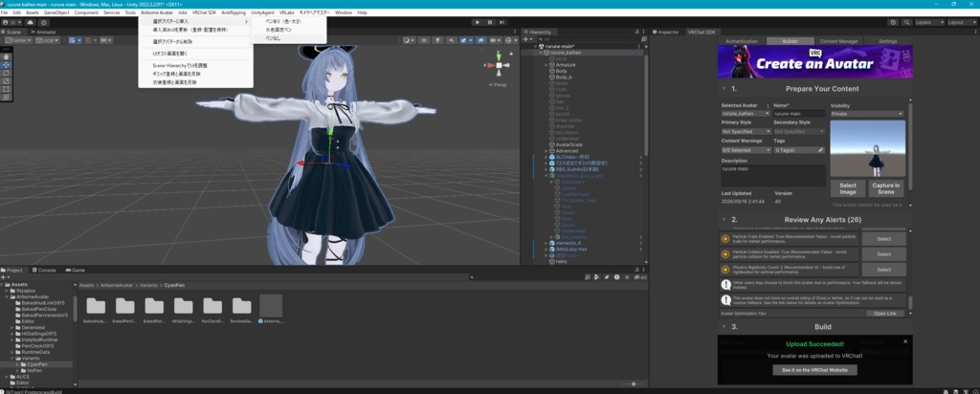Select the Scale tool in Scene toolbar
Image resolution: width=980 pixels, height=394 pixels.
pos(7,80)
